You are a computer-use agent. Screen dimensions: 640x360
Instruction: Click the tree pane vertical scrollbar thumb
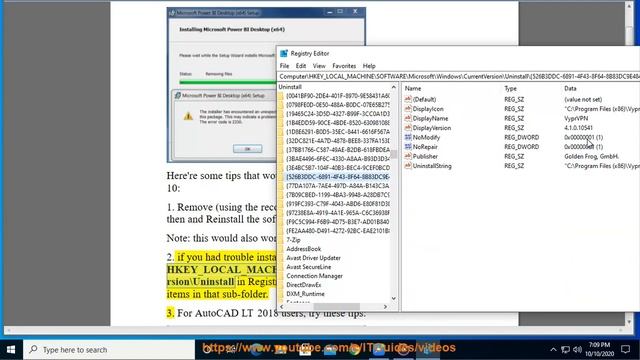coord(393,154)
